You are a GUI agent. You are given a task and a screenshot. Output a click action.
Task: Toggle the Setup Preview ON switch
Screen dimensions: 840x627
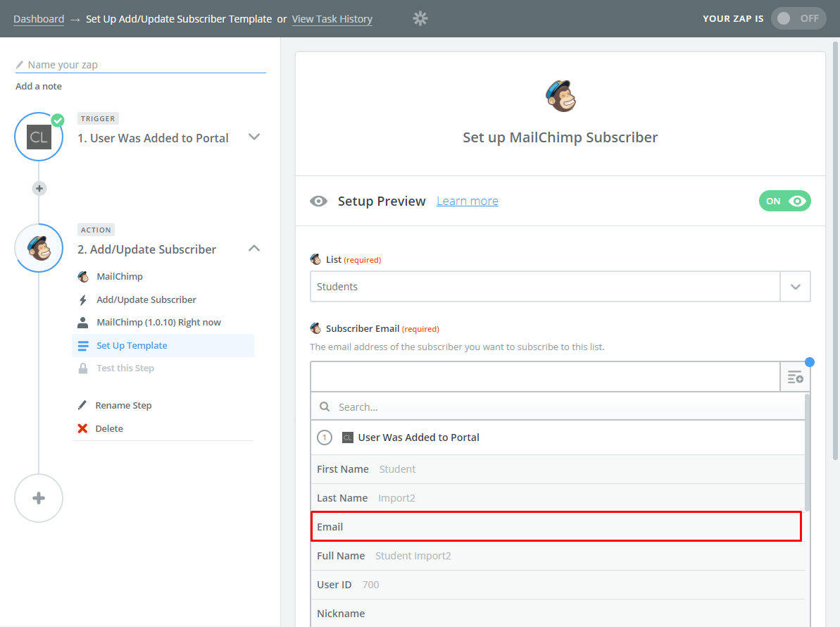click(x=785, y=201)
